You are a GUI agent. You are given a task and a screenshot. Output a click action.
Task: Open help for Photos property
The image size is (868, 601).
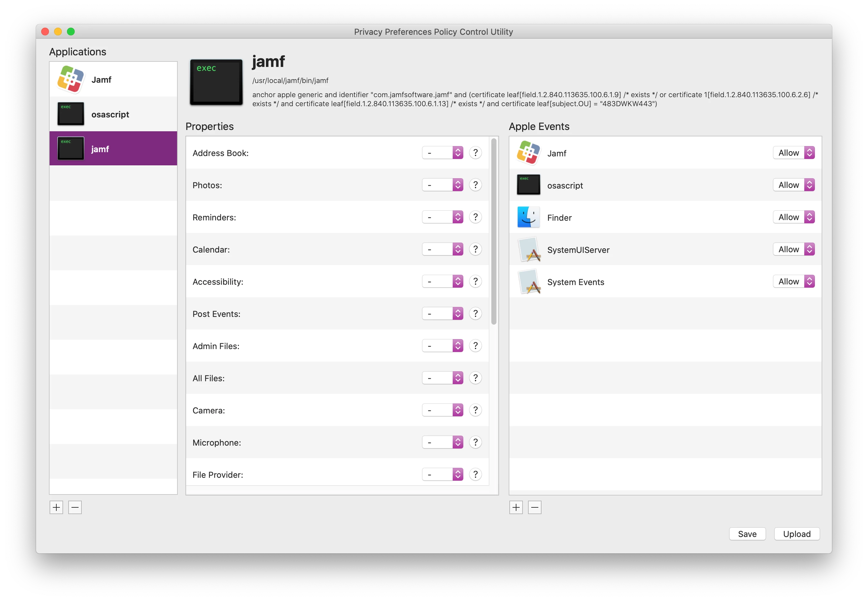(x=476, y=185)
